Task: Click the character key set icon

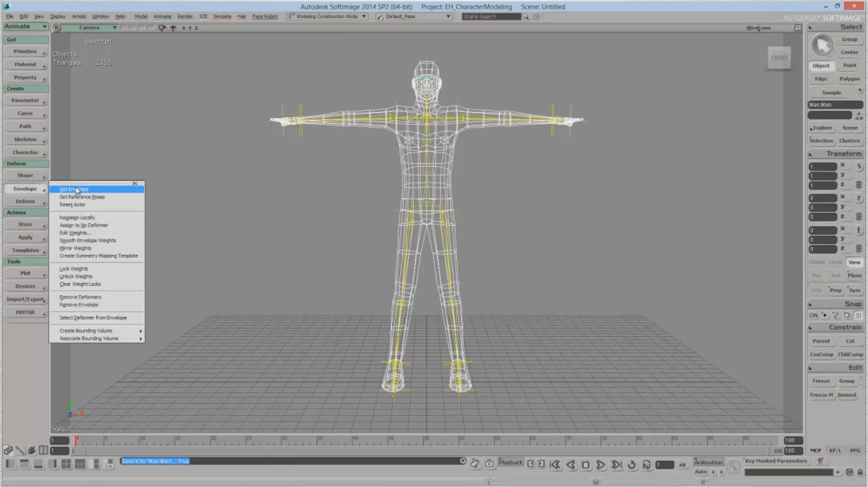Action: [820, 461]
